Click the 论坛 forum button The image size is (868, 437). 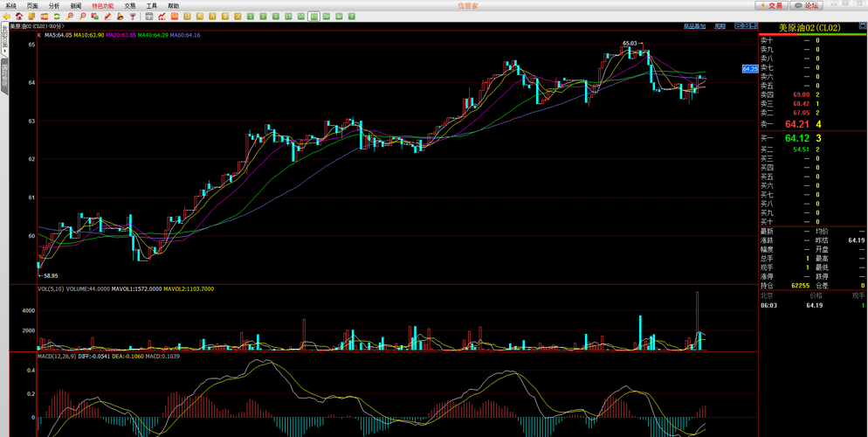807,5
